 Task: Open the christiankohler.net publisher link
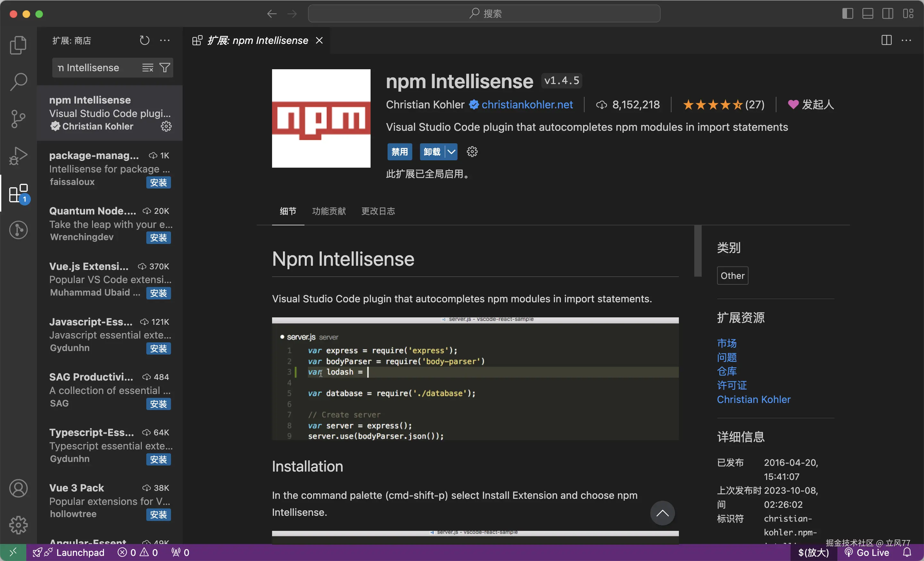[x=527, y=105]
